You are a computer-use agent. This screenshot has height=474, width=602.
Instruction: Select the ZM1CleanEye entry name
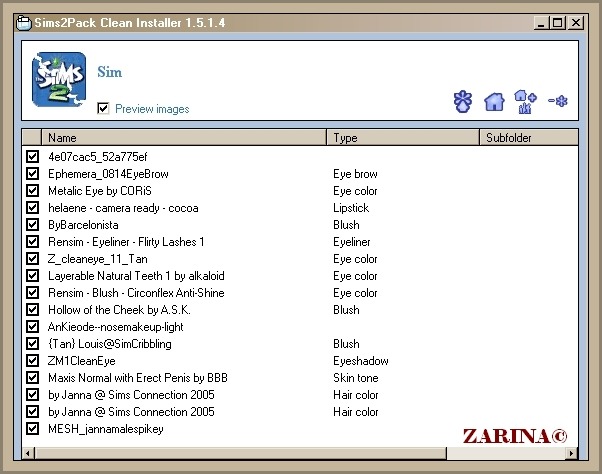tap(81, 361)
